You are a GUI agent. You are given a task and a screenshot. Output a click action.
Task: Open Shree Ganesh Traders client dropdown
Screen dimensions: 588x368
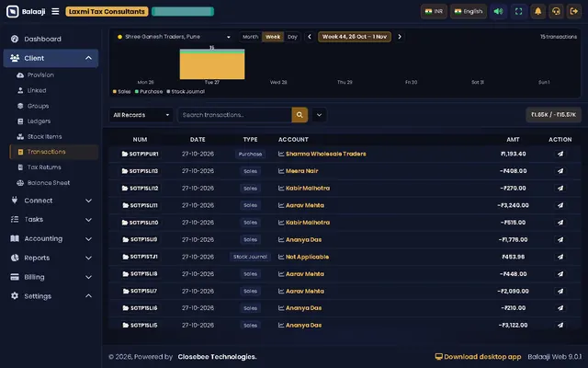coord(174,37)
